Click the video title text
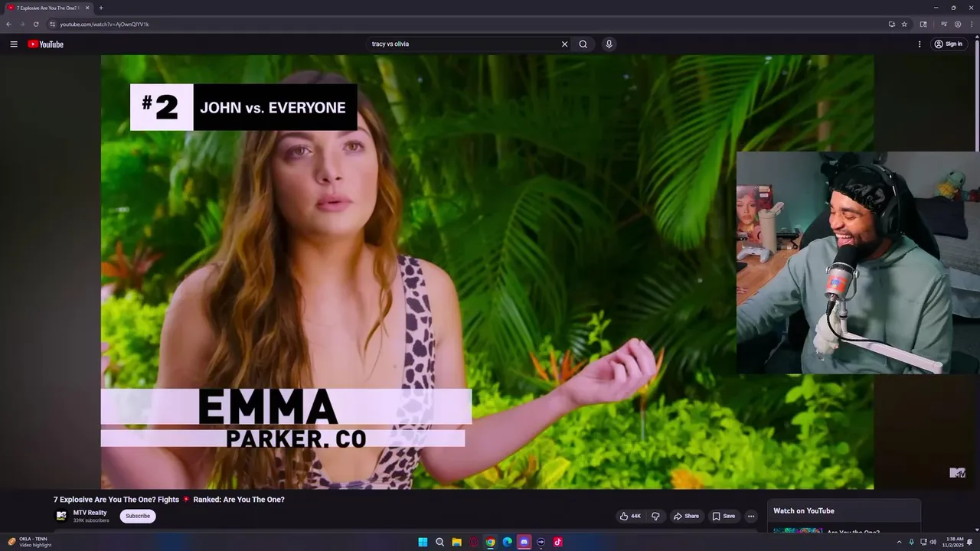This screenshot has width=980, height=551. click(x=169, y=500)
